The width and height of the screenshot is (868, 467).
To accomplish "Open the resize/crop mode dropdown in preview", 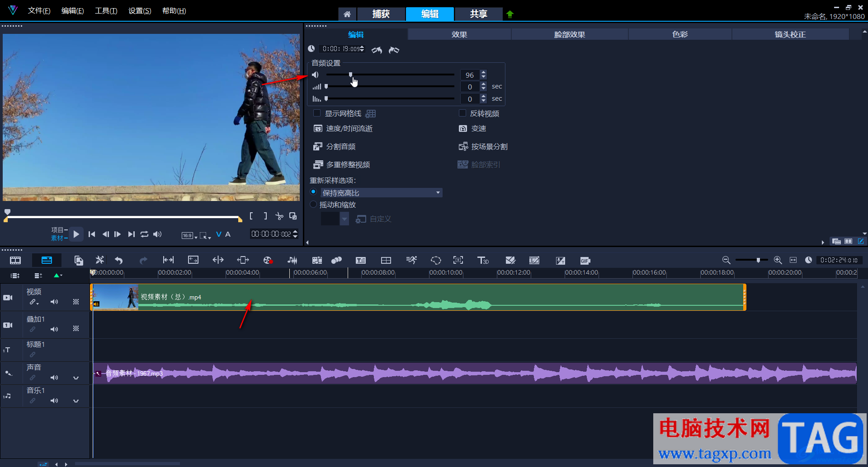I will point(205,235).
